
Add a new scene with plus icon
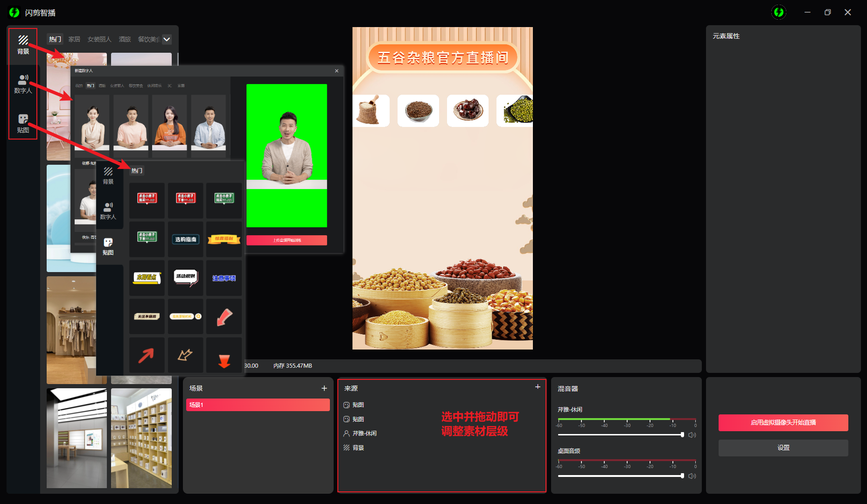[x=324, y=388]
